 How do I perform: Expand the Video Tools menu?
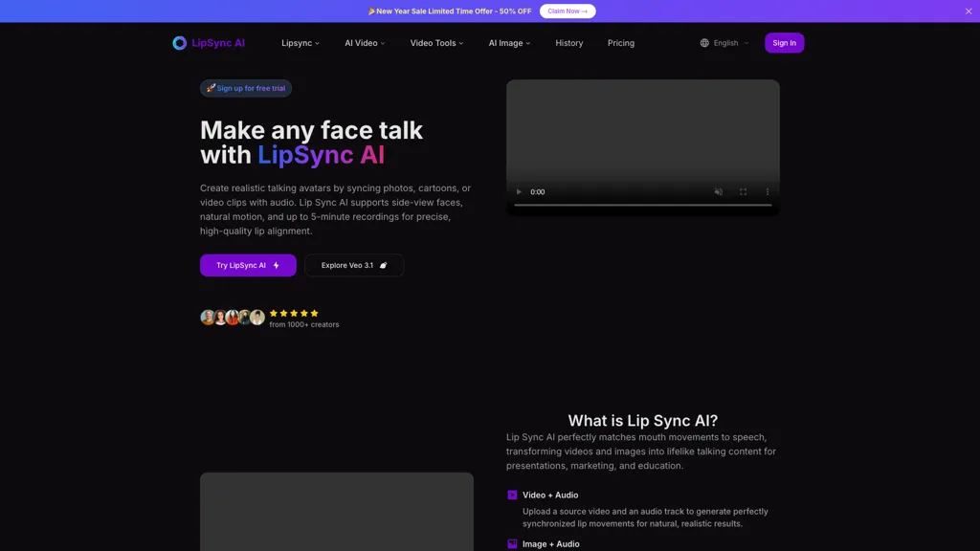[435, 42]
